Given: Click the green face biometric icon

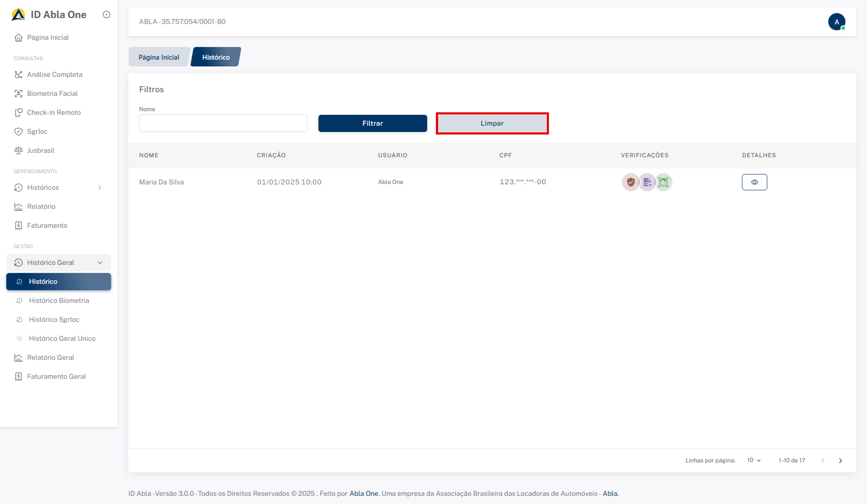Looking at the screenshot, I should tap(663, 182).
